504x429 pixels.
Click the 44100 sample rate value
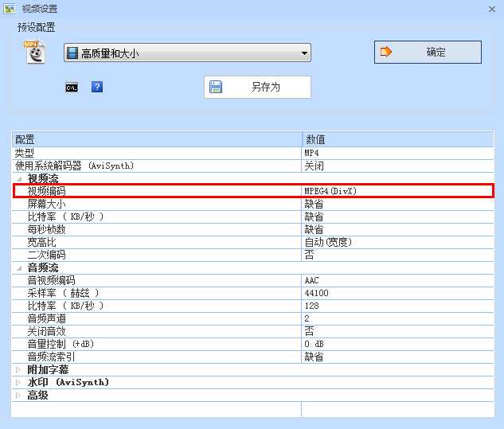pos(397,293)
